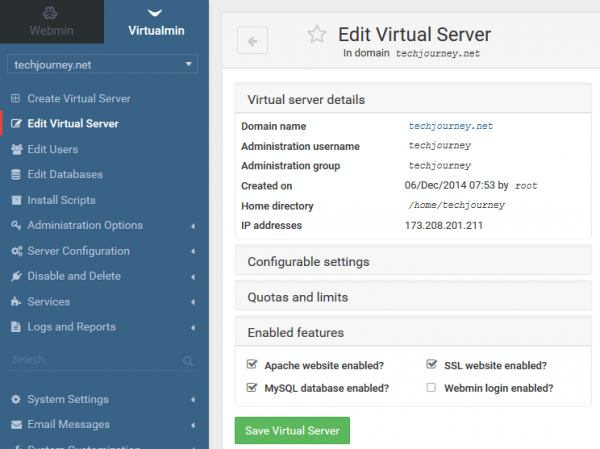Click the SSL website enabled? label
600x449 pixels.
point(496,366)
